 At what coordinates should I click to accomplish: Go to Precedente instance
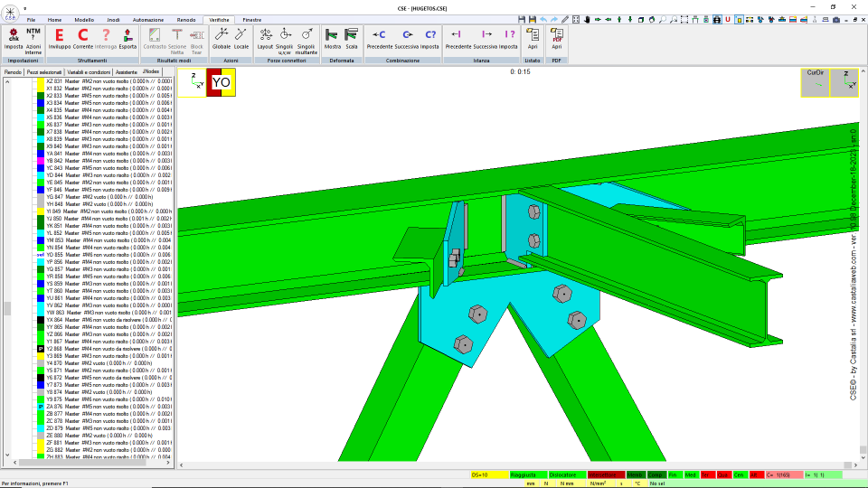458,39
